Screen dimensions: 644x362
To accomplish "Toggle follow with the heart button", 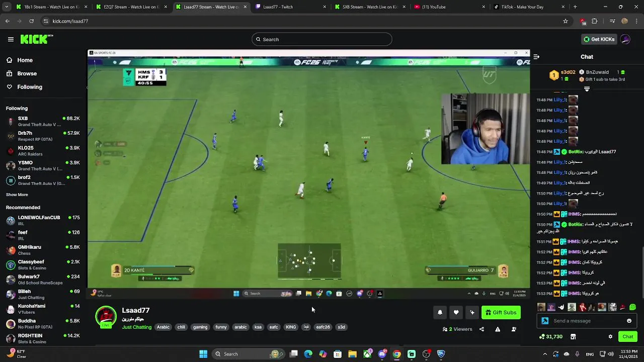I will pyautogui.click(x=456, y=313).
